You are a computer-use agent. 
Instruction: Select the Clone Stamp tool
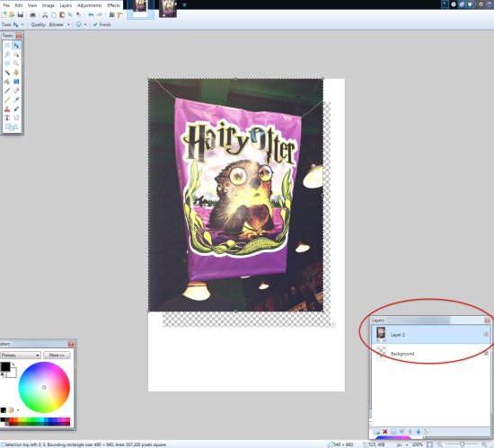(7, 109)
